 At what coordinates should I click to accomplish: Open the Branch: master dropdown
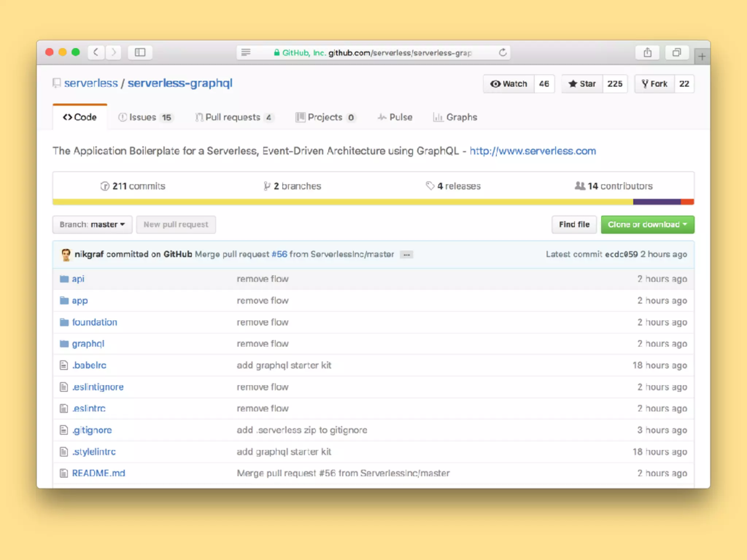[x=92, y=225]
